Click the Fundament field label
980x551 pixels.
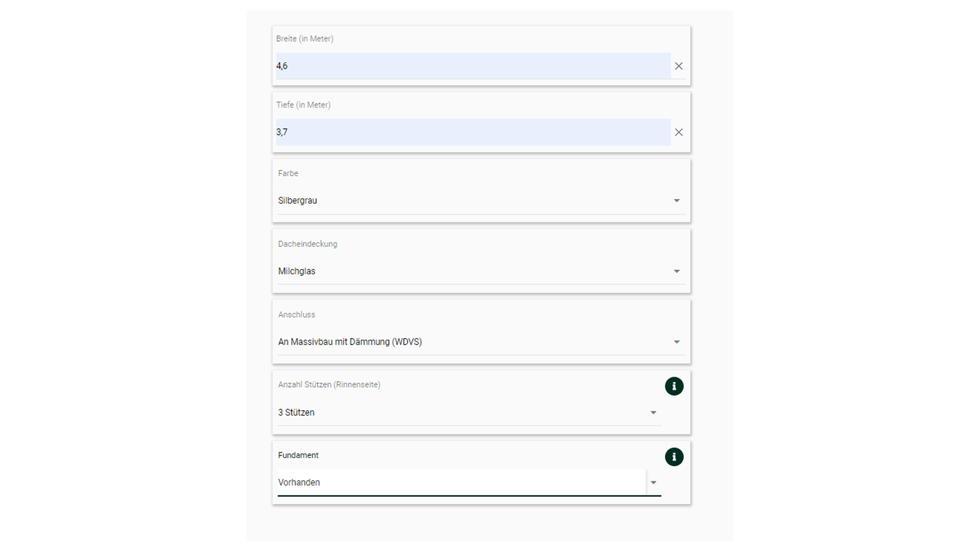298,455
